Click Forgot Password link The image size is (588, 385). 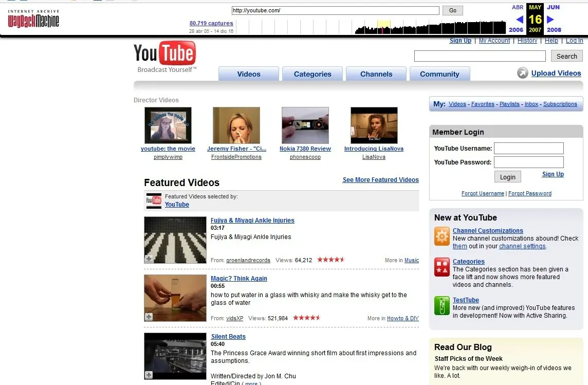tap(529, 193)
